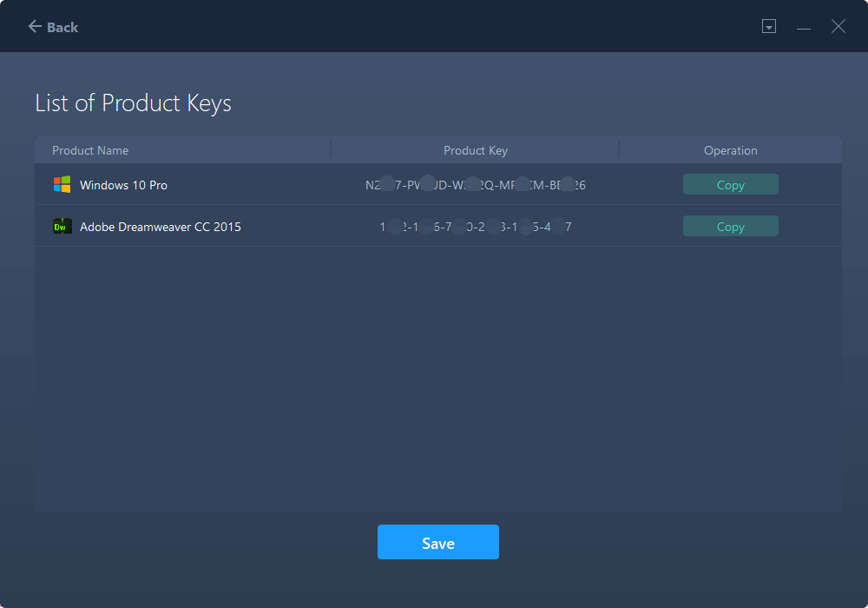Click the Windows 10 Pro product key
868x608 pixels.
coord(475,185)
